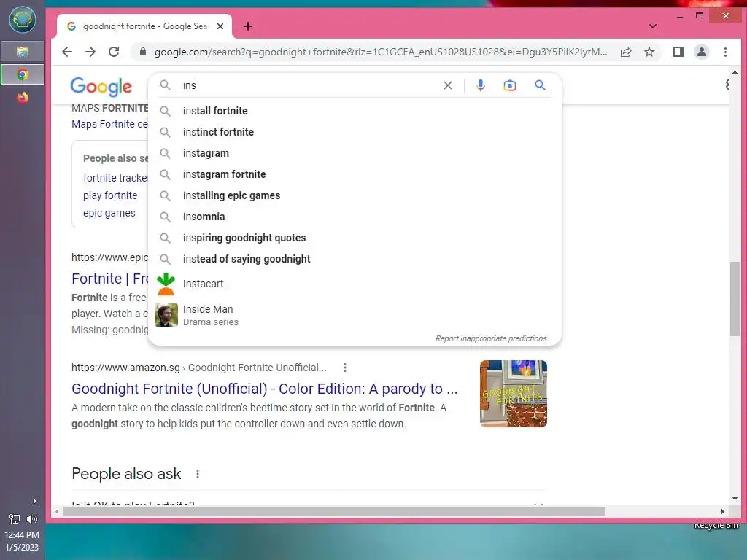Bookmark this tab with the star icon
Viewport: 747px width, 560px height.
pos(649,52)
